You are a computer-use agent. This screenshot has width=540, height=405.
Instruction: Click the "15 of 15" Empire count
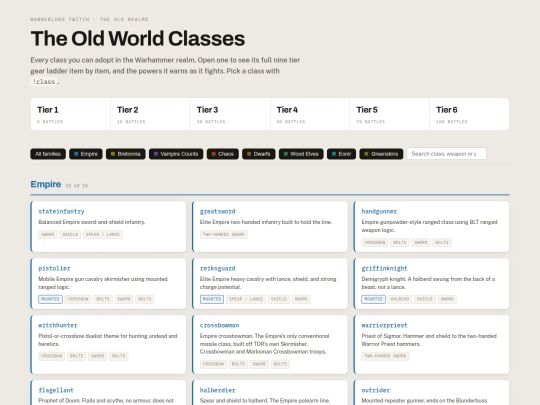pos(77,186)
